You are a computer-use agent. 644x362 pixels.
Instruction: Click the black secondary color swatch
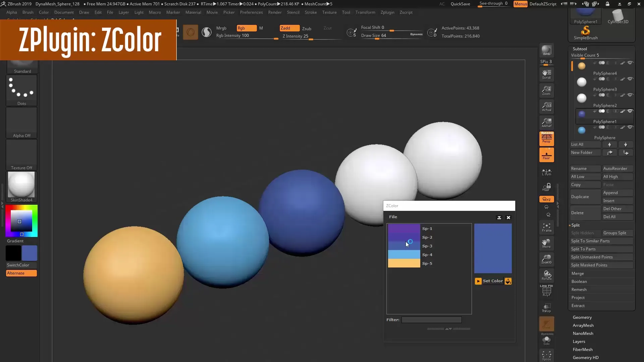point(13,253)
